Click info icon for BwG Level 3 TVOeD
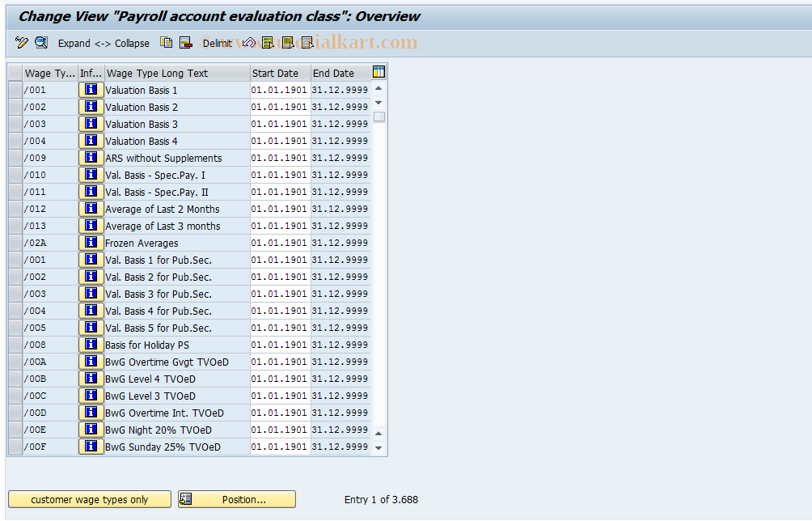Viewport: 812px width, 521px height. point(91,396)
